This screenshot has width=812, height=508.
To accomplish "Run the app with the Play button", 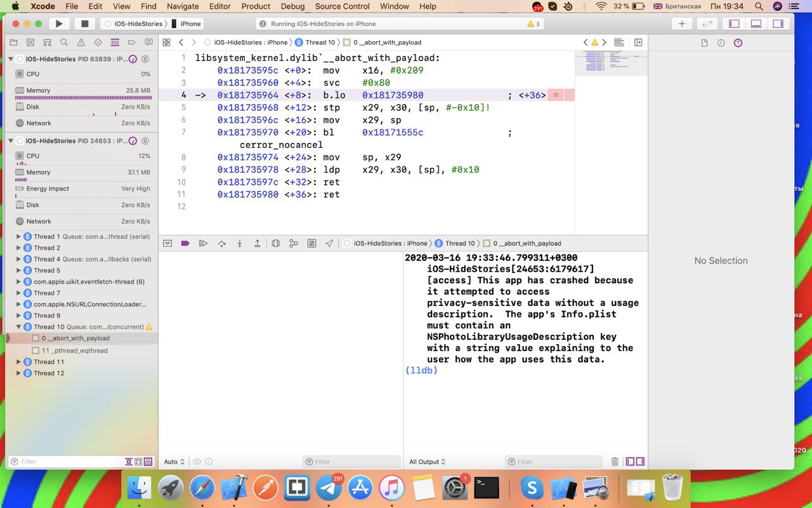I will [59, 23].
